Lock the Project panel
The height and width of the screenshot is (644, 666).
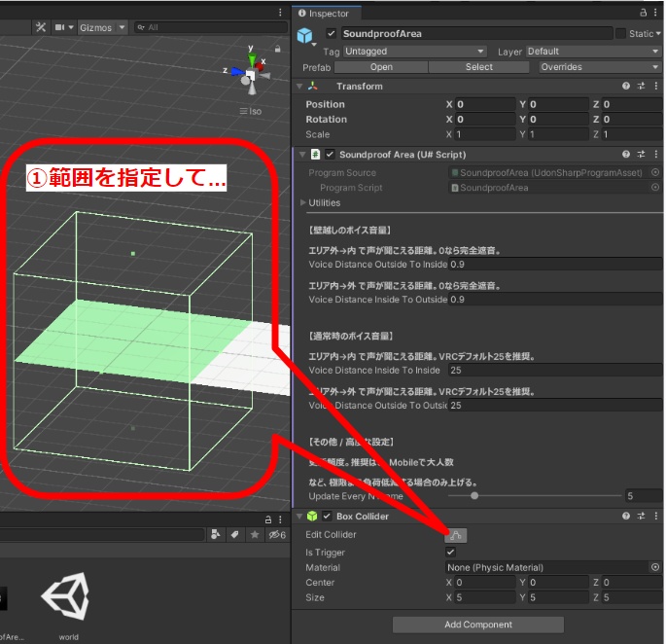[268, 519]
